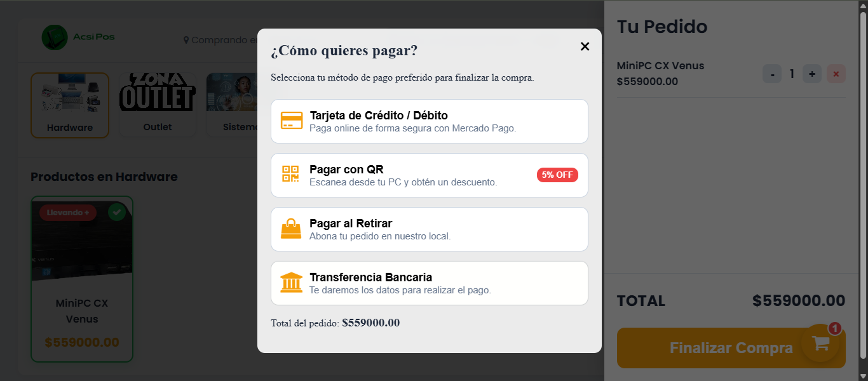Close the payment method dialog

(x=585, y=46)
